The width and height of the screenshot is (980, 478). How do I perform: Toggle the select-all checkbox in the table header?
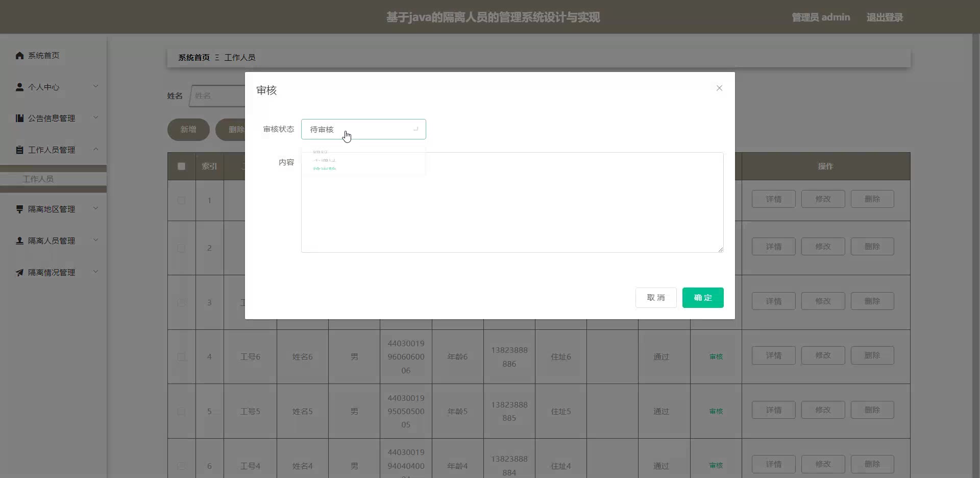(181, 166)
